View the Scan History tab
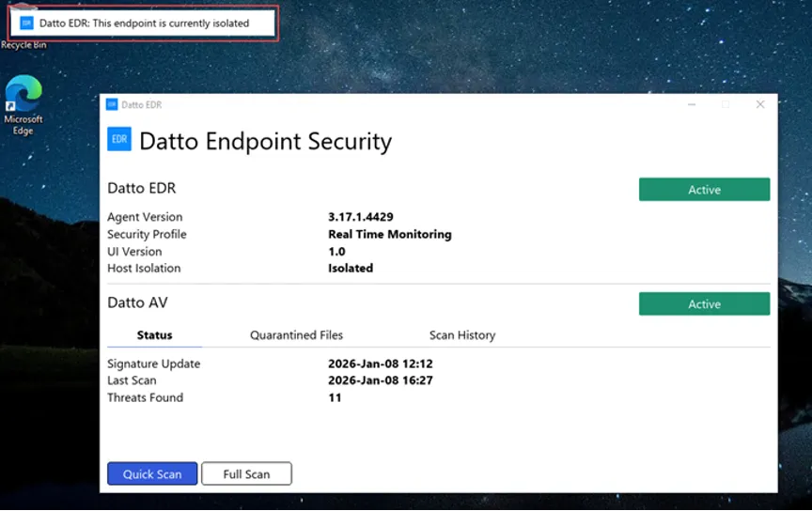Viewport: 812px width, 511px height. pyautogui.click(x=461, y=335)
